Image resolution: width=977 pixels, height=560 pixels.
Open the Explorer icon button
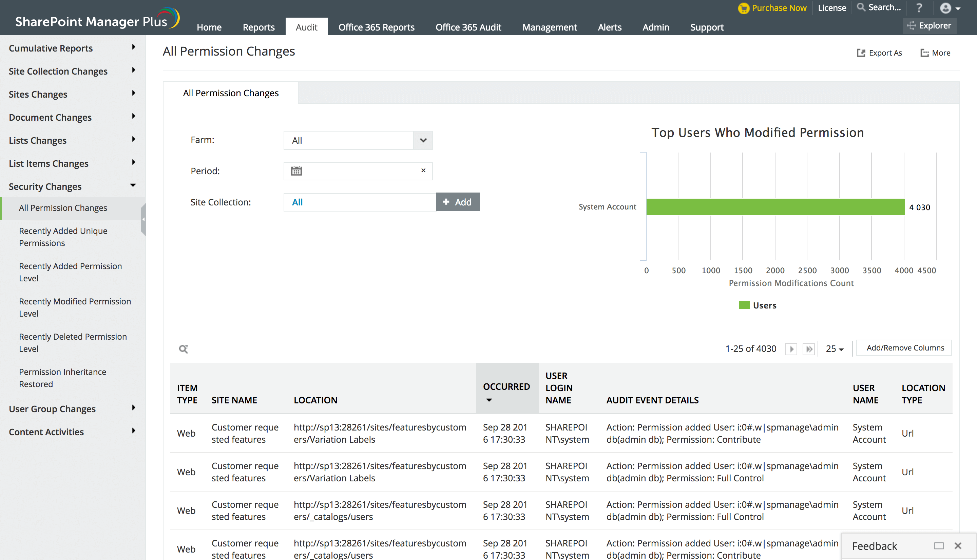coord(929,26)
